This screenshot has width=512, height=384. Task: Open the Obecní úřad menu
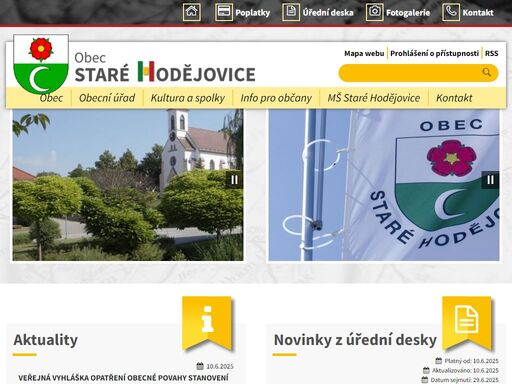[107, 98]
